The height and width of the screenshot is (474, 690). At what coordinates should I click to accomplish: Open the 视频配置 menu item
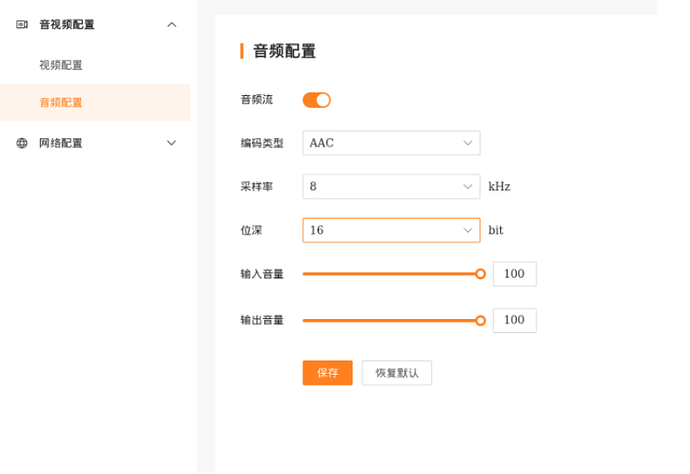61,65
